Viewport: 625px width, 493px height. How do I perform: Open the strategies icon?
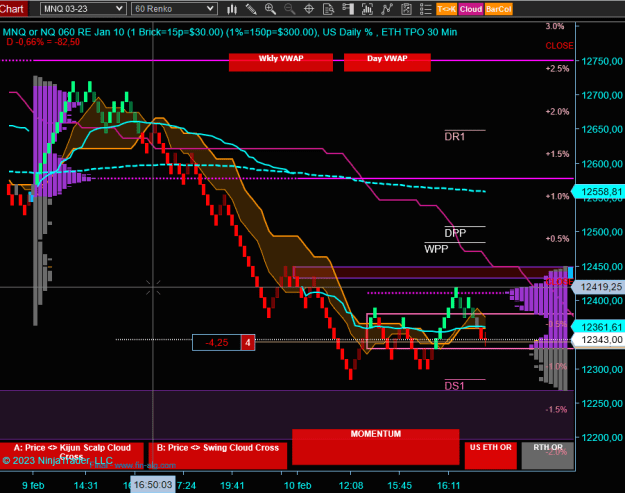click(406, 9)
